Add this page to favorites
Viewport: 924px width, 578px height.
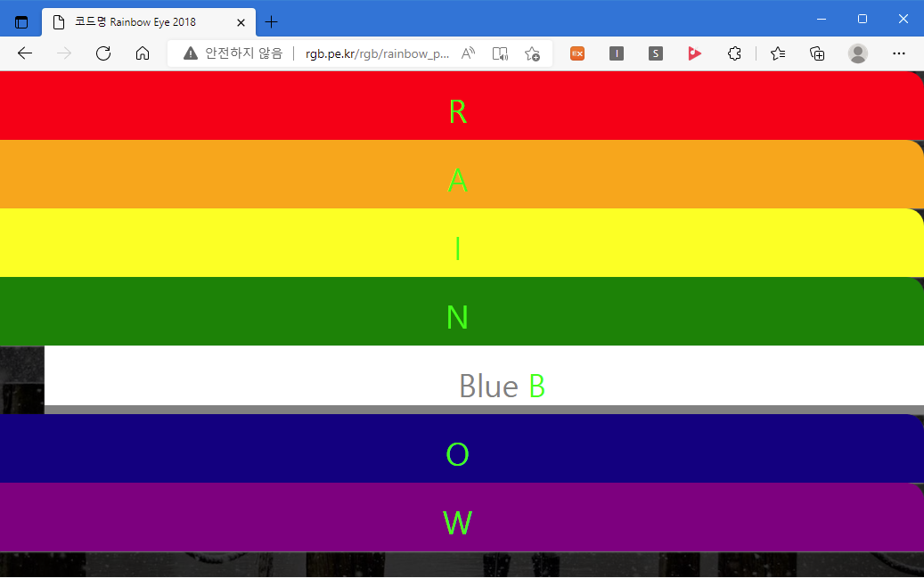coord(532,53)
